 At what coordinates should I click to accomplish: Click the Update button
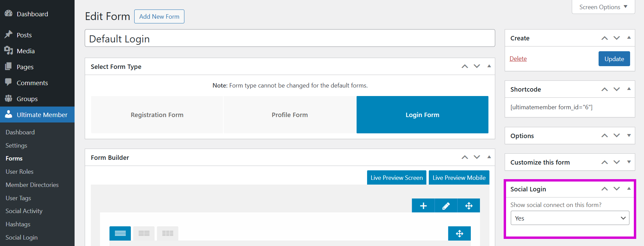pyautogui.click(x=614, y=59)
